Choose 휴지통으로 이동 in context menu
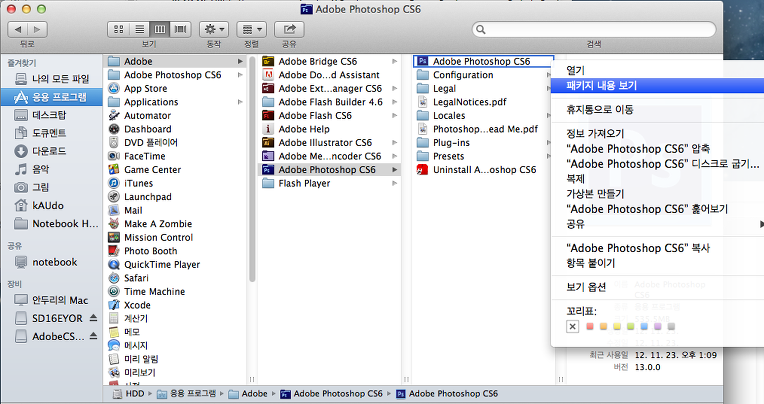Screen dimensions: 764x404 [600, 109]
